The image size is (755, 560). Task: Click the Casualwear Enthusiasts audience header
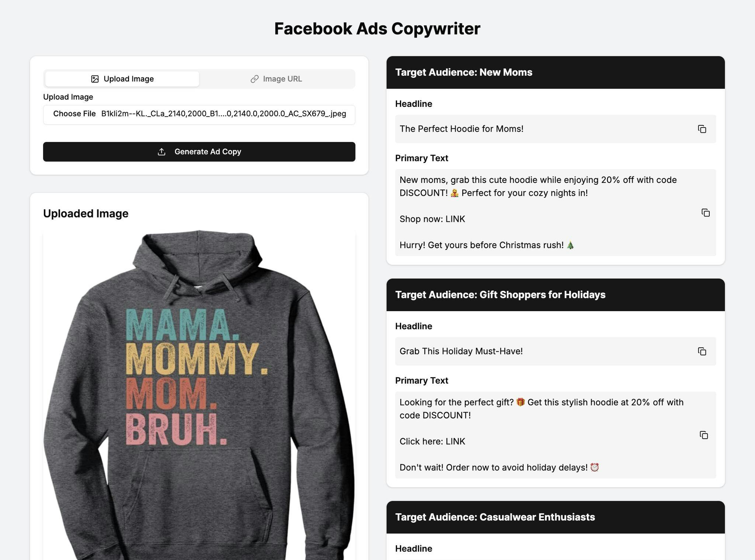coord(495,517)
